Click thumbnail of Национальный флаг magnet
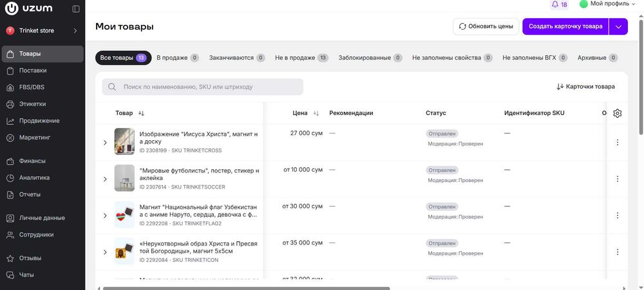The width and height of the screenshot is (644, 290). point(124,215)
